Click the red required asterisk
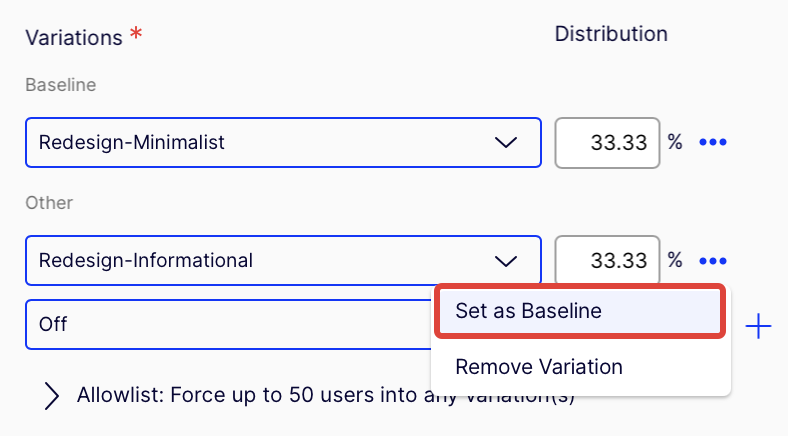Screen dimensions: 788x436 [x=136, y=35]
